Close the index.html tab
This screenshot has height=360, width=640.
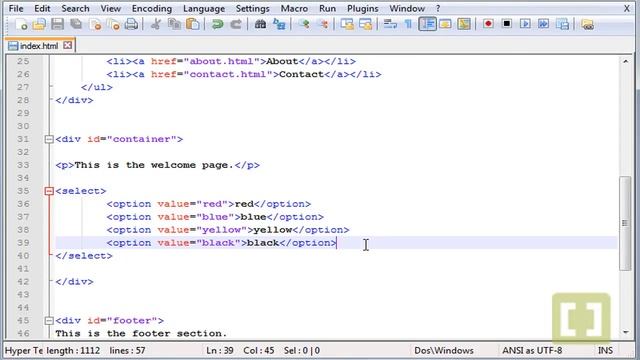(68, 45)
